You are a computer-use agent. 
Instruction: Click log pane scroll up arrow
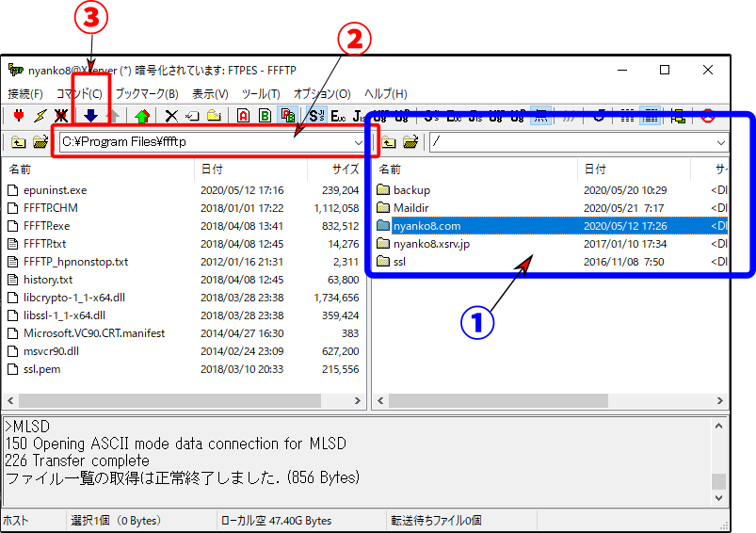(719, 426)
